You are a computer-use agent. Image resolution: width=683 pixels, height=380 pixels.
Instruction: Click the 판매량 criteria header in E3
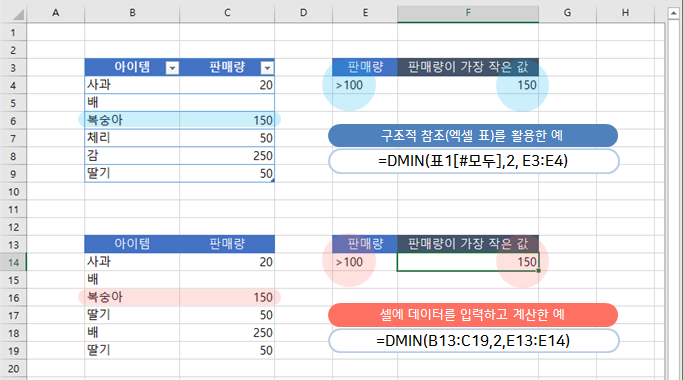(x=365, y=67)
